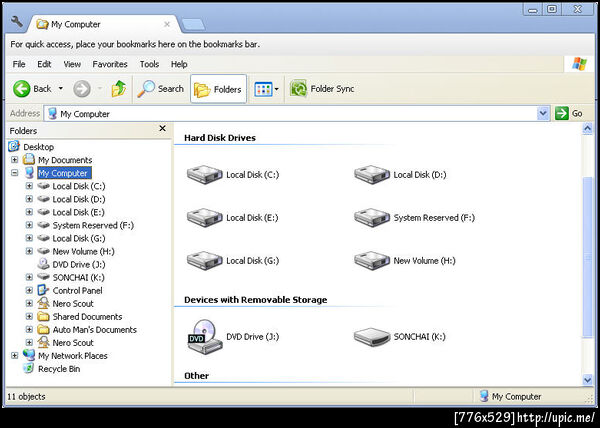Select DVD Drive (J:) in tree

[x=79, y=264]
